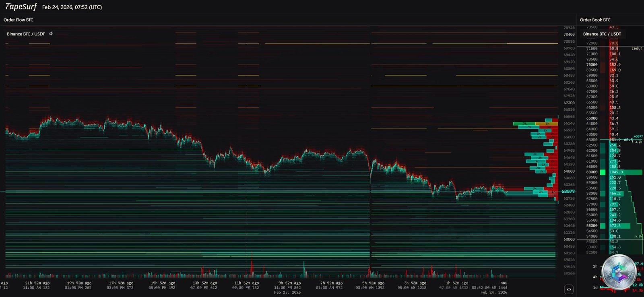Click the 60800 price axis label

[569, 239]
